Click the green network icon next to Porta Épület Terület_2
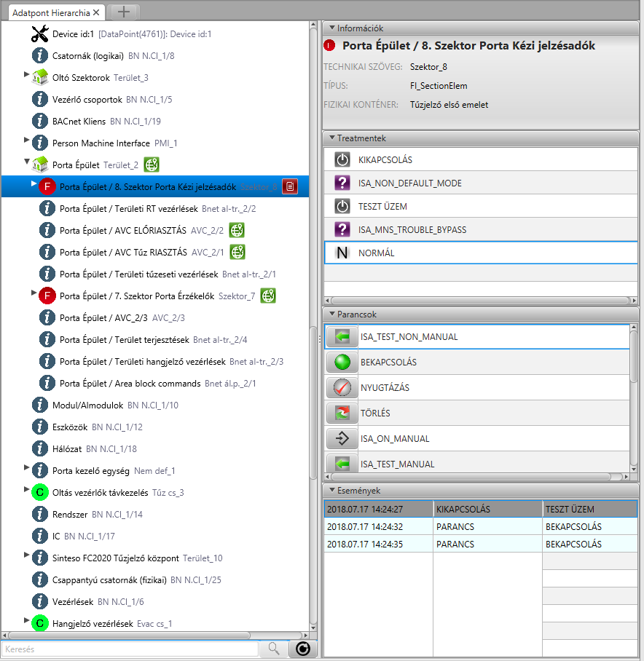Viewport: 644px width, 661px height. pyautogui.click(x=151, y=165)
